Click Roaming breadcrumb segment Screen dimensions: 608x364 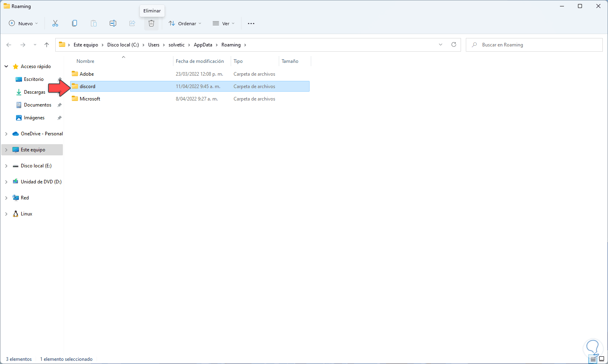pyautogui.click(x=231, y=45)
